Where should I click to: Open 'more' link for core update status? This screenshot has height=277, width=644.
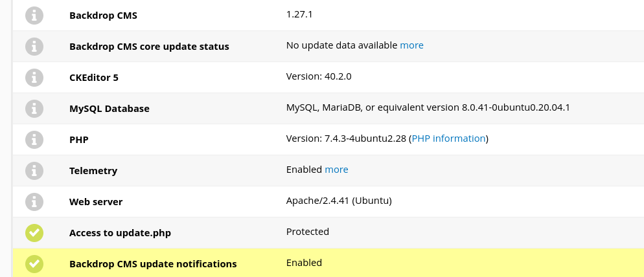pyautogui.click(x=411, y=45)
